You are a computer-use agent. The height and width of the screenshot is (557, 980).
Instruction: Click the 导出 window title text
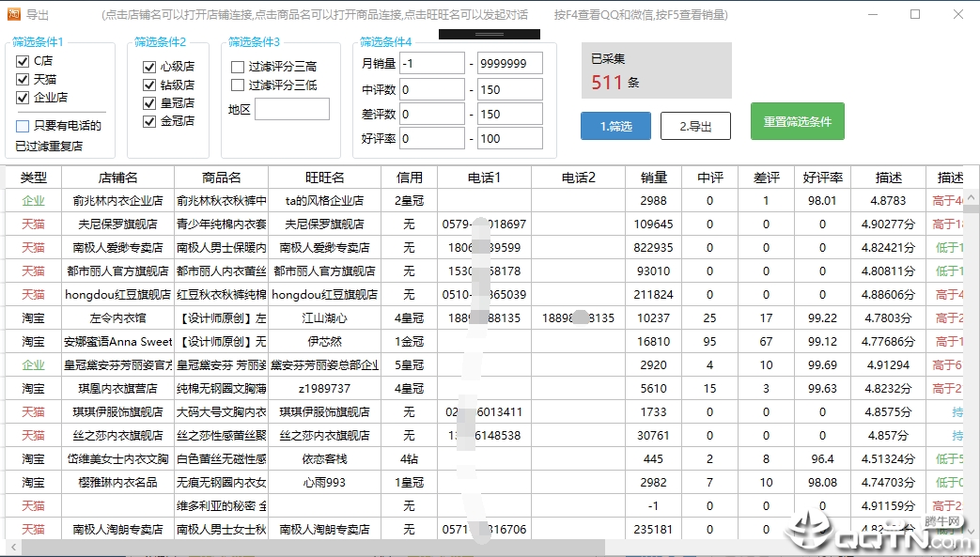pyautogui.click(x=38, y=14)
